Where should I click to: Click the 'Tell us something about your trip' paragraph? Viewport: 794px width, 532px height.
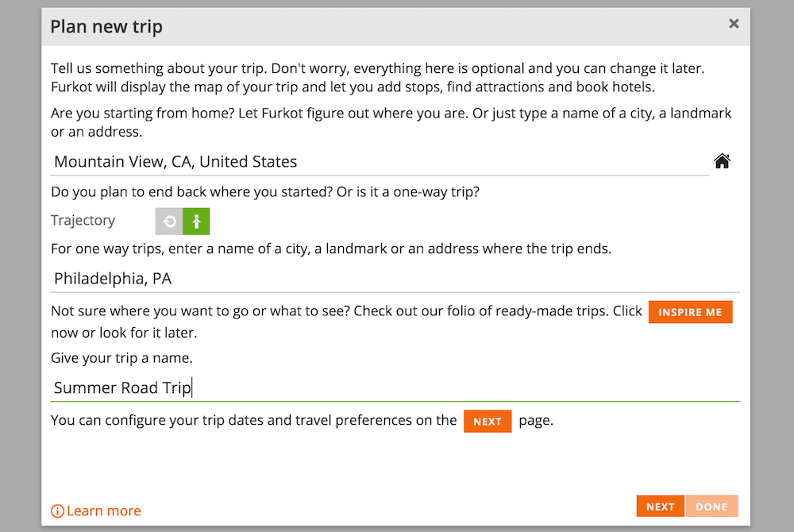click(378, 78)
